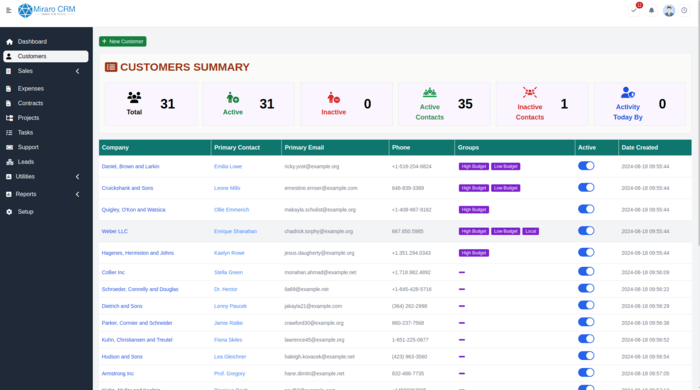Click the Company column header
The width and height of the screenshot is (700, 390).
click(155, 148)
